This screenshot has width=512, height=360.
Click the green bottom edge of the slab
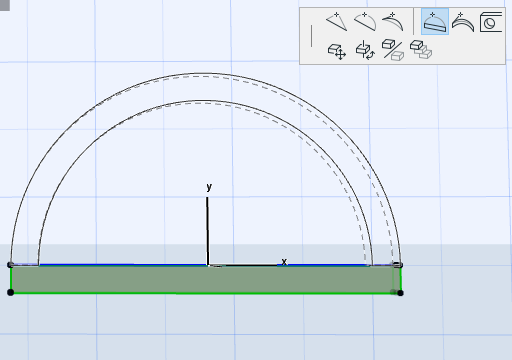[x=205, y=293]
